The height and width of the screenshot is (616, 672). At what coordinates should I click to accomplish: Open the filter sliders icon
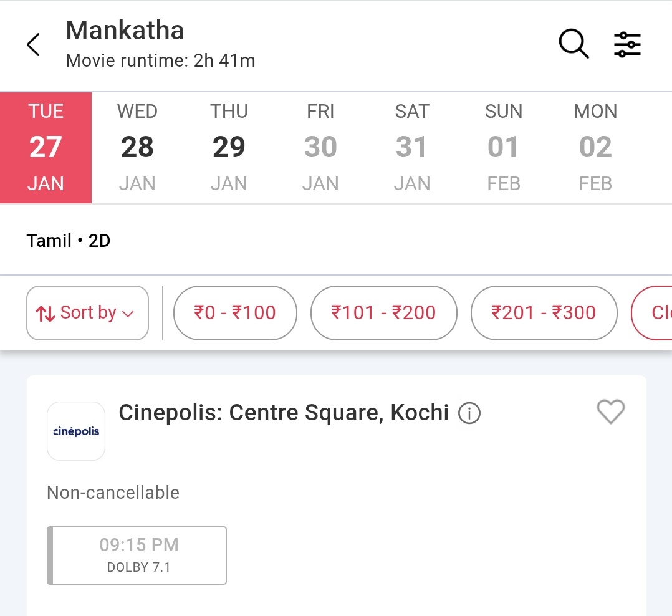point(627,44)
